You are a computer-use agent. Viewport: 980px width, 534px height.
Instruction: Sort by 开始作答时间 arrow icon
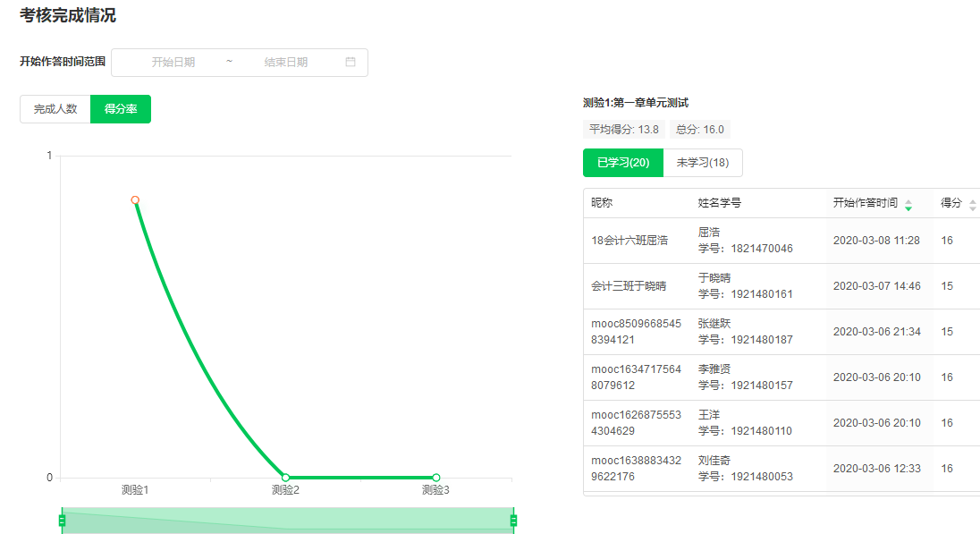point(908,204)
